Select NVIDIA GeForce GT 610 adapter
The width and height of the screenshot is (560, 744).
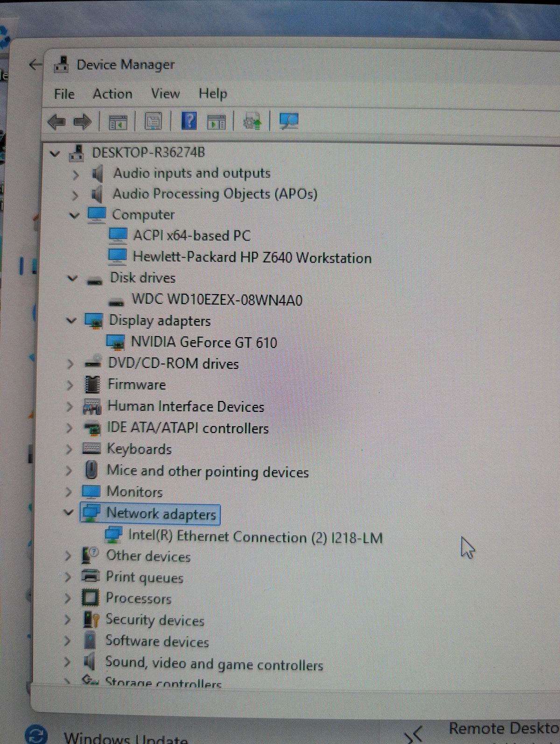204,342
